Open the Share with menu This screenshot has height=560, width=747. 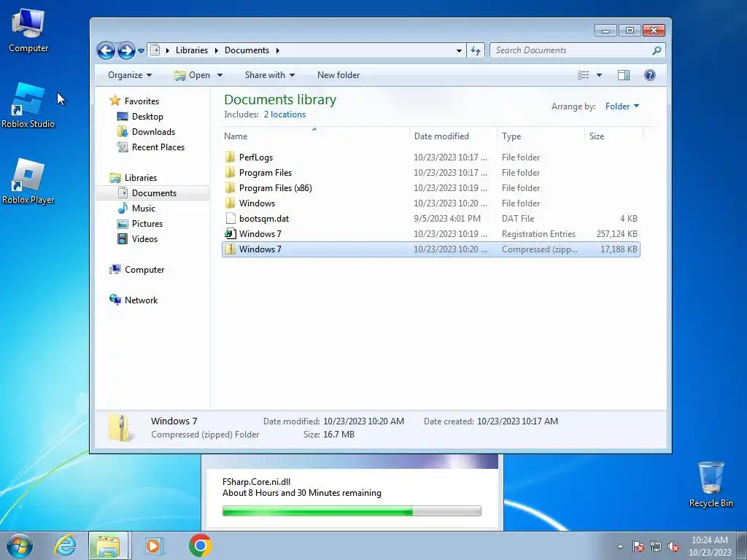click(270, 75)
